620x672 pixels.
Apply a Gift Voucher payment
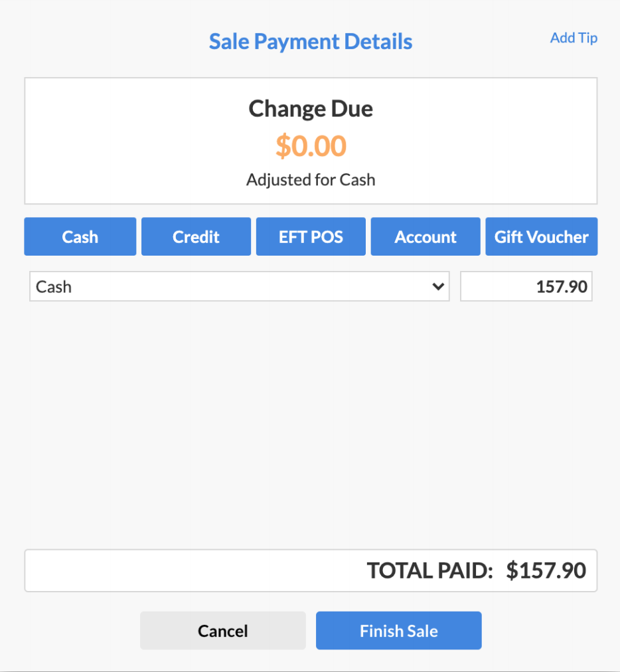[541, 236]
